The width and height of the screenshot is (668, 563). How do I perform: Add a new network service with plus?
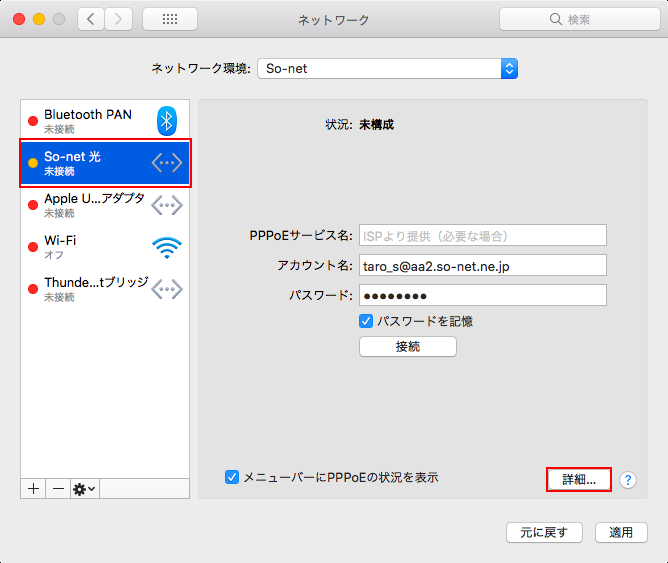click(33, 488)
